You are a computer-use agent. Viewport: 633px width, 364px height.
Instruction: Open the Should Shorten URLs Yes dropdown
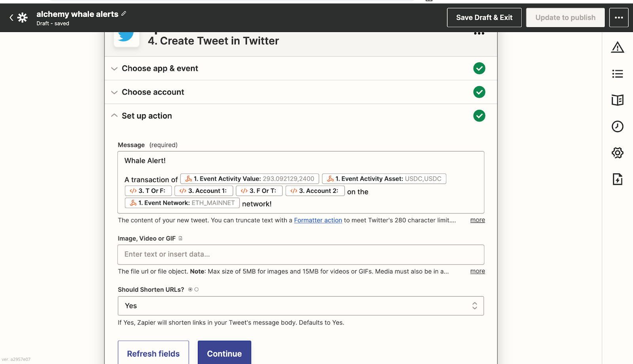click(x=301, y=306)
